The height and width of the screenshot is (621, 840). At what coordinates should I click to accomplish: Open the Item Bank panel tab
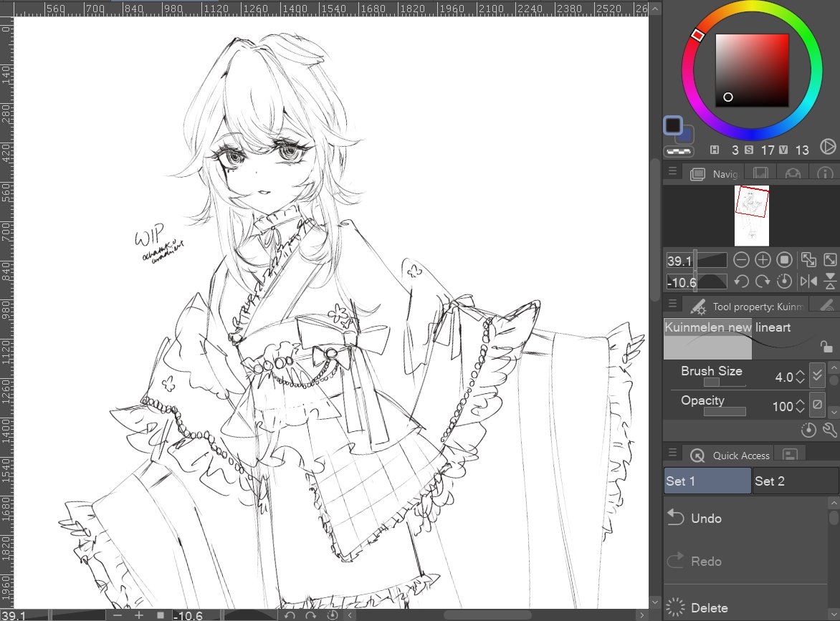click(792, 173)
